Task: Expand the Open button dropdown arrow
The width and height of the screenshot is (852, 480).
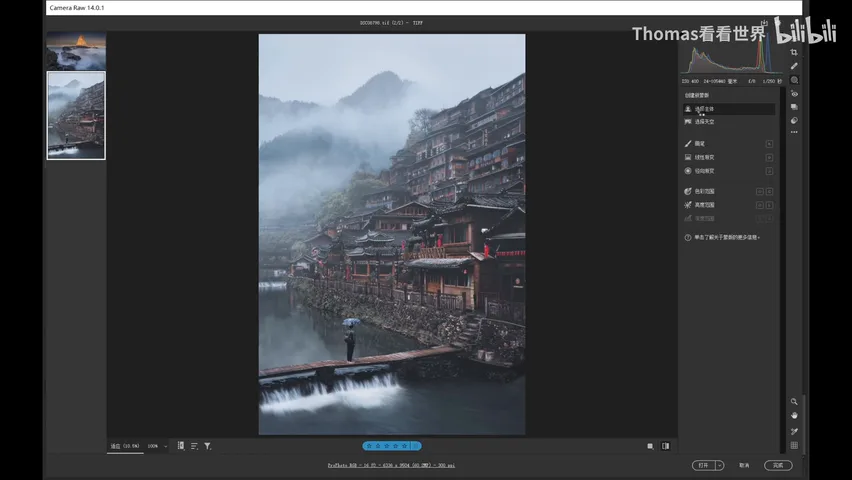Action: [720, 465]
